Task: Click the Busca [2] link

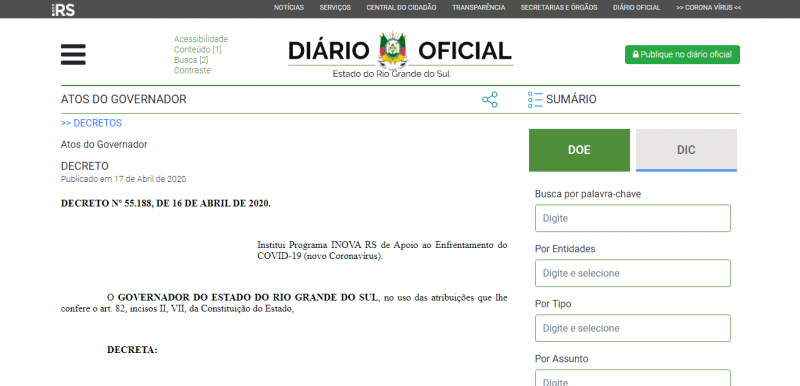Action: (x=191, y=60)
